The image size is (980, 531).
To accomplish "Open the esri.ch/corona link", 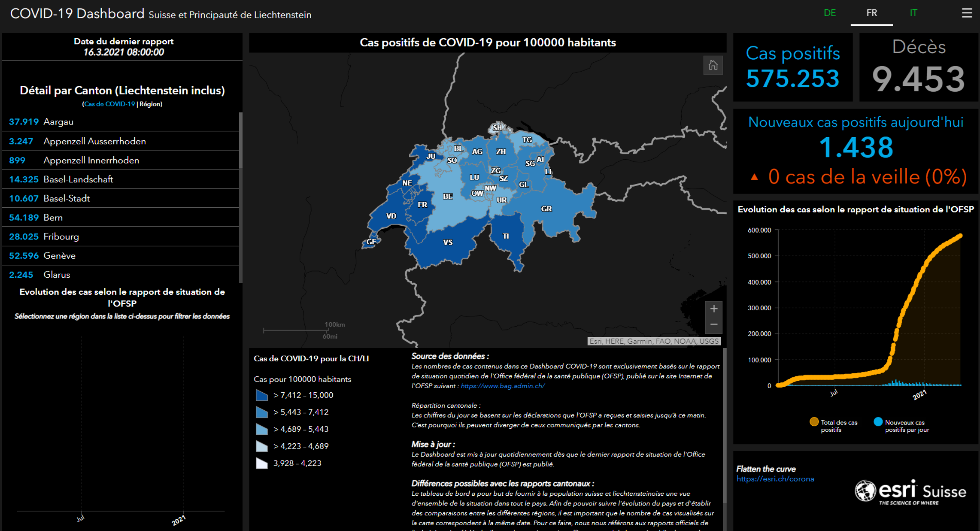I will tap(775, 479).
